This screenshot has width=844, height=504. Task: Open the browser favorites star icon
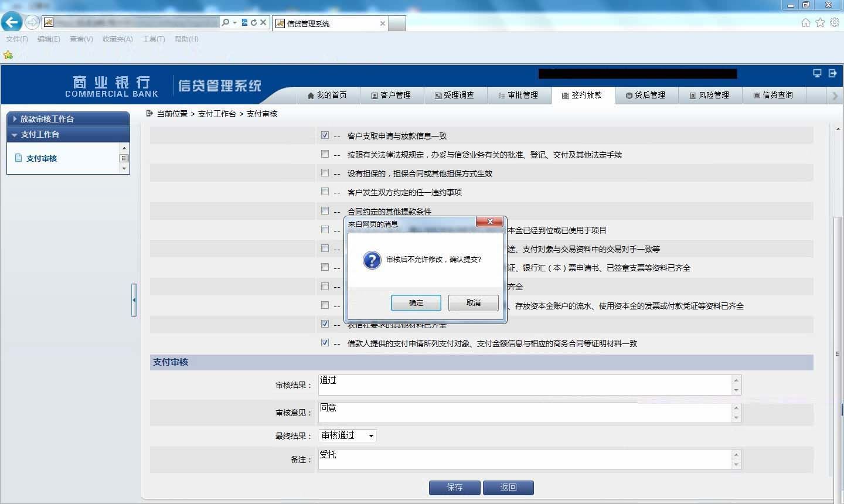pos(820,22)
